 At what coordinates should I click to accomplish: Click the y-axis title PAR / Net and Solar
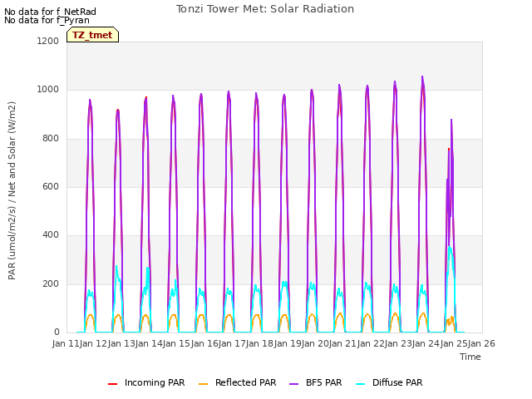tap(12, 190)
